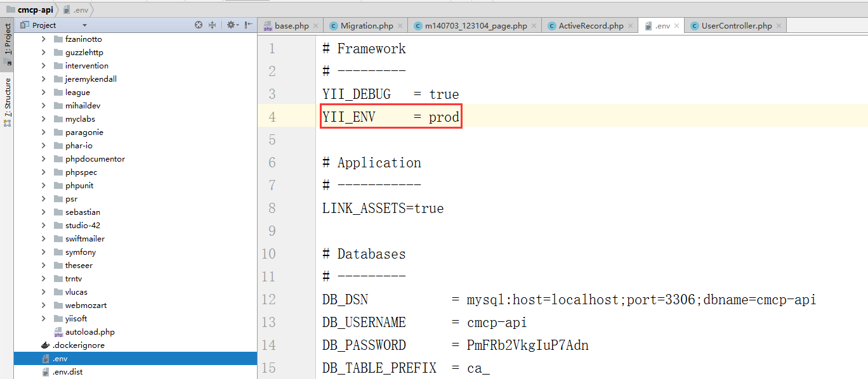Viewport: 868px width, 379px height.
Task: Click the DB_TABLE_PREFIX = ca_ line
Action: pos(406,368)
